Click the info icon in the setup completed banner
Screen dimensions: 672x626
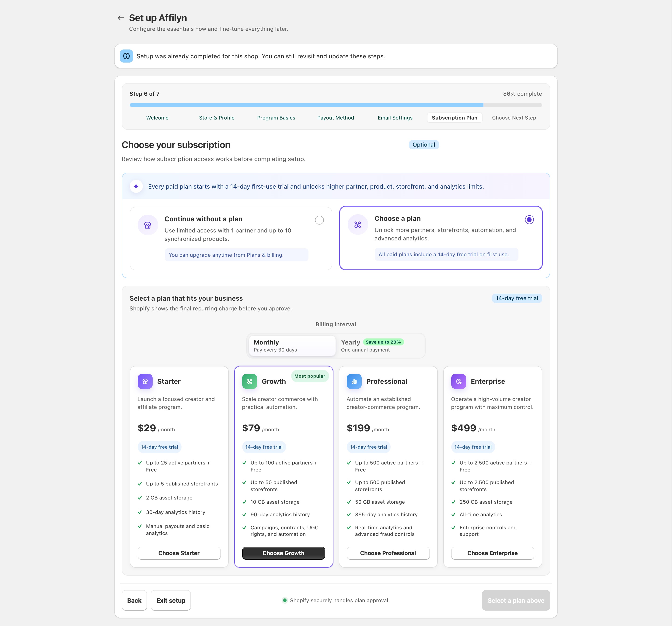(x=126, y=56)
